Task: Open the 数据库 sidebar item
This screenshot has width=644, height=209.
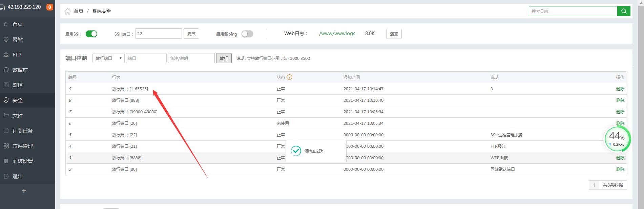Action: tap(20, 70)
